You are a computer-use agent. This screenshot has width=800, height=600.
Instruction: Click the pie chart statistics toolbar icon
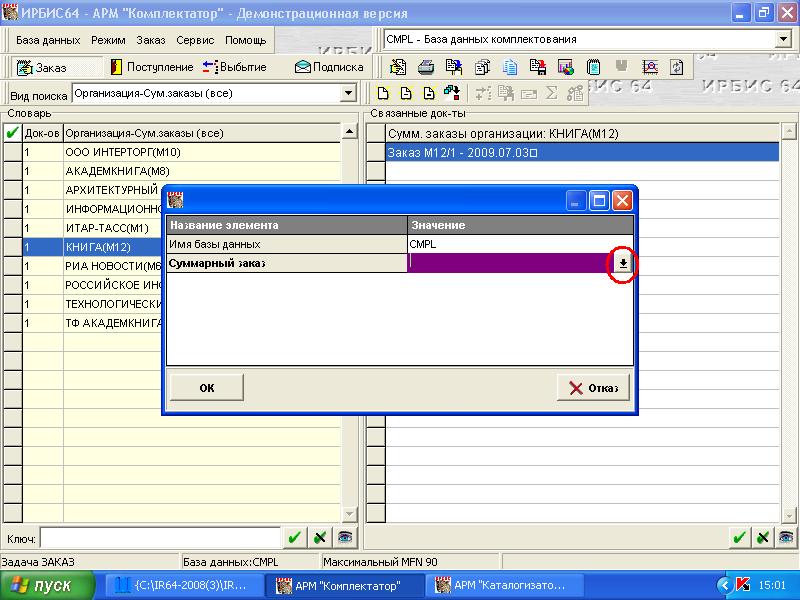[566, 67]
